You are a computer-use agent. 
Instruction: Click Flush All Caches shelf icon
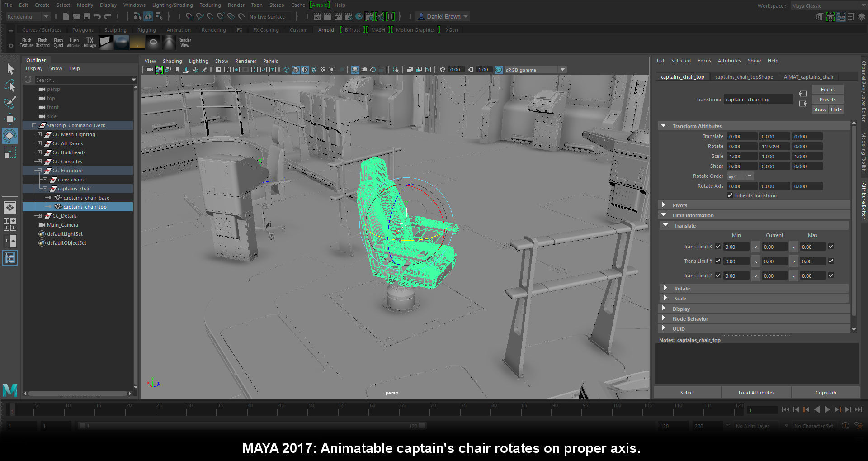[74, 43]
